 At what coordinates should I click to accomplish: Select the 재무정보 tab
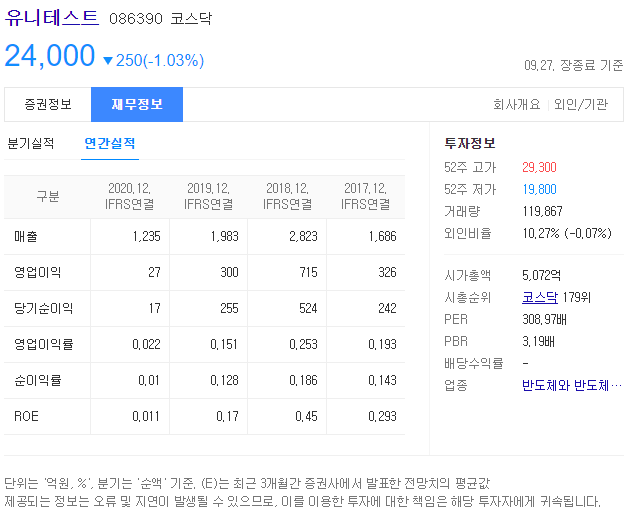click(137, 104)
